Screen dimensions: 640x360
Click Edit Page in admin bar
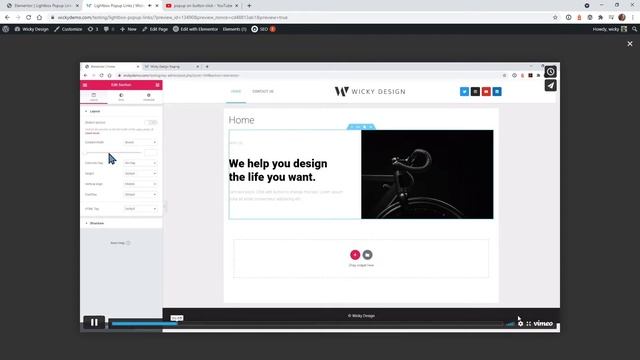click(155, 29)
